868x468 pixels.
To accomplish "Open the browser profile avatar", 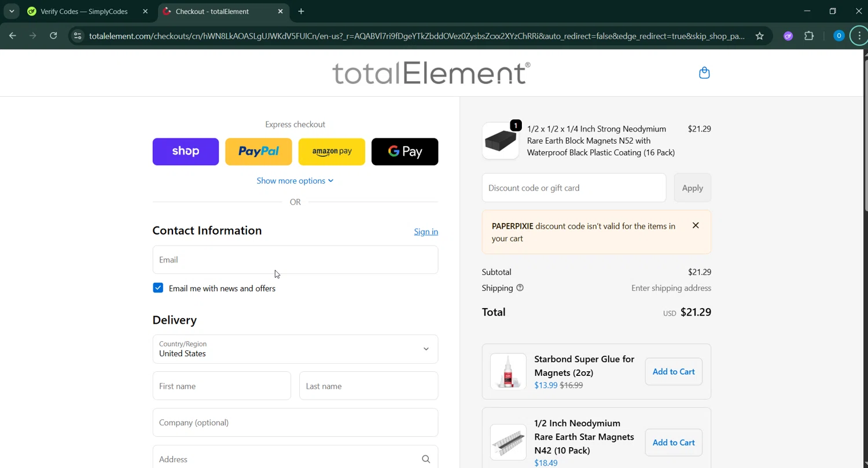I will (838, 36).
